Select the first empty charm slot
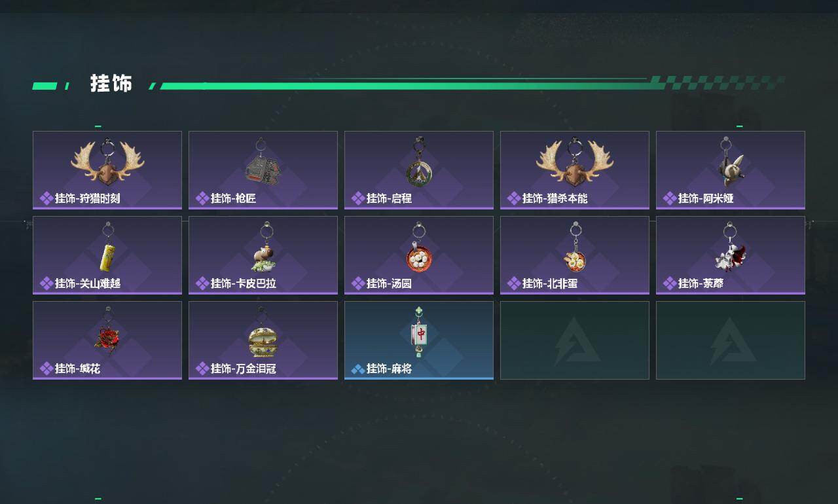Screen dimensions: 838x504 click(x=575, y=340)
